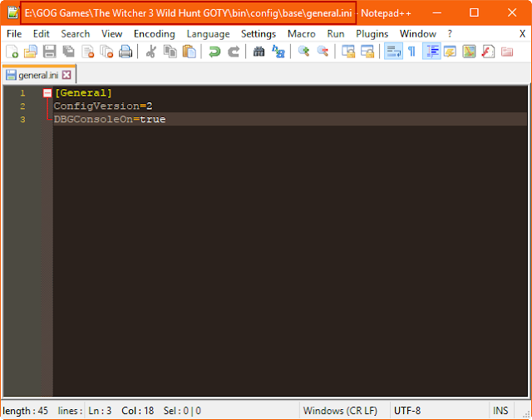Zoom in with the magnifier plus icon

tap(303, 52)
